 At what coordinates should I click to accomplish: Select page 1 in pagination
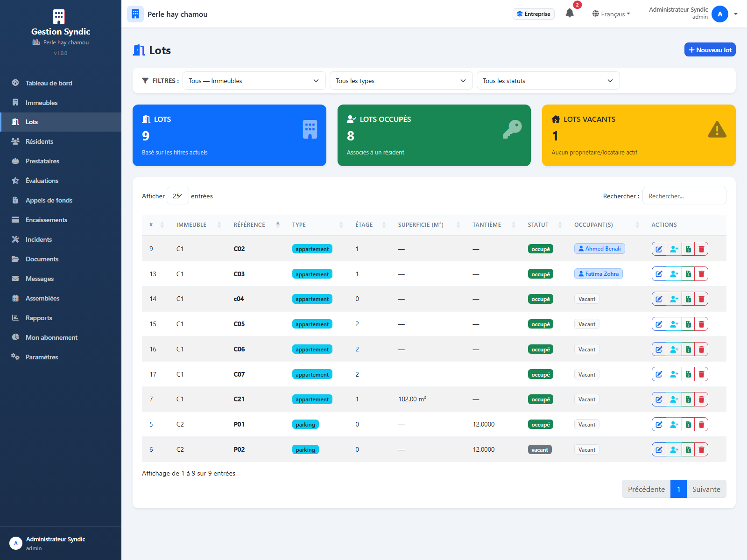(678, 489)
